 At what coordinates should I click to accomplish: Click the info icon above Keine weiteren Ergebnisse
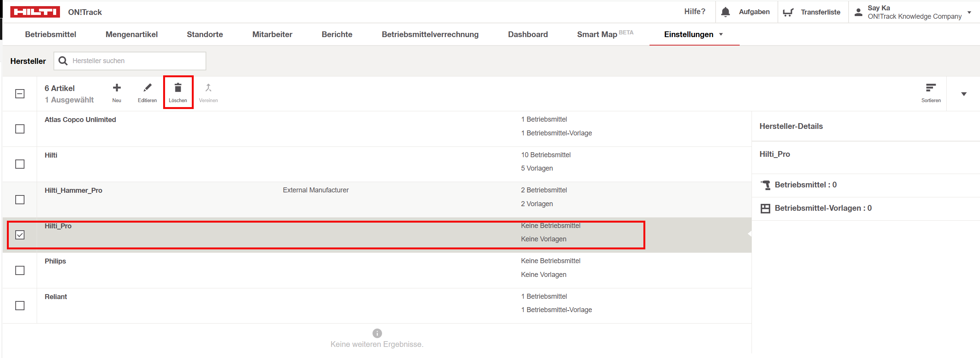pos(377,333)
